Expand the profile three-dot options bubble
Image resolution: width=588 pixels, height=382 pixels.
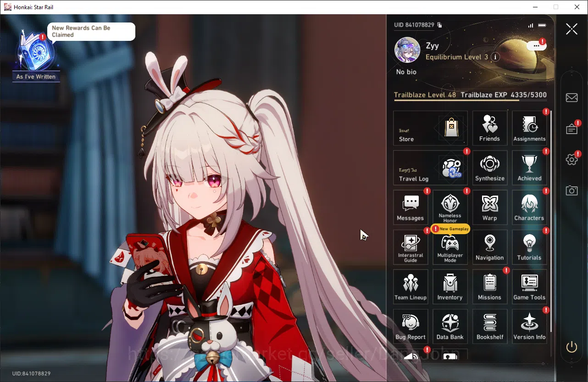536,45
